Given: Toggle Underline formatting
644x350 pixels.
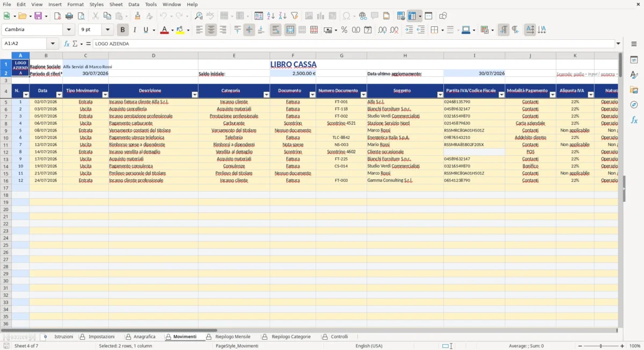Looking at the screenshot, I should [x=145, y=30].
